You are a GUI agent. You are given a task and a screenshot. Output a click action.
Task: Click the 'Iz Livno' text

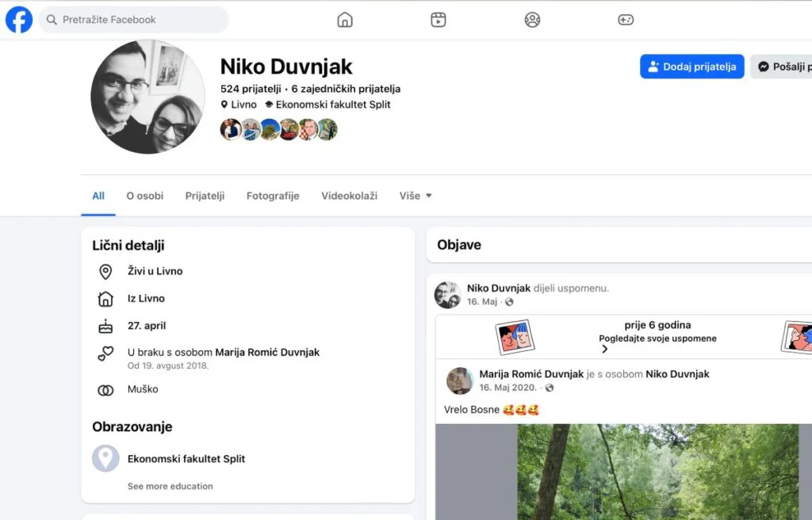tap(146, 298)
